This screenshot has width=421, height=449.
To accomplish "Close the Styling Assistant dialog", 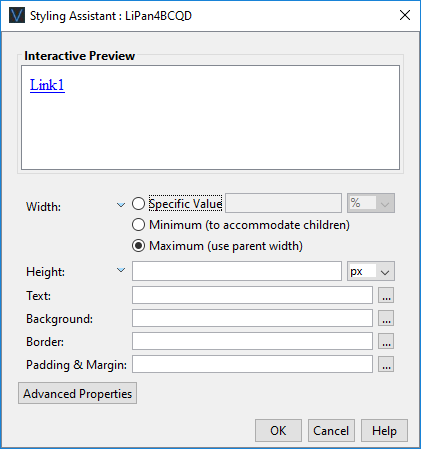I will pyautogui.click(x=405, y=15).
